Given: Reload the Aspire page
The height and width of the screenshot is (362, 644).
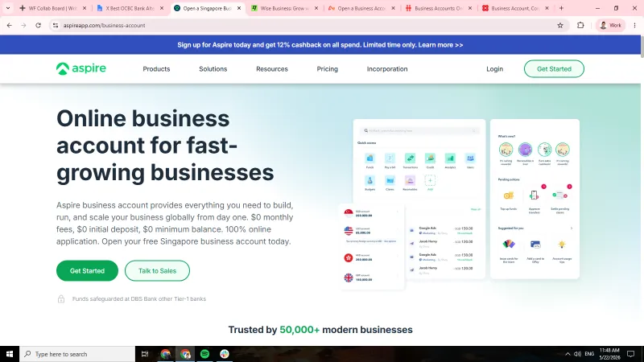Looking at the screenshot, I should pos(38,26).
